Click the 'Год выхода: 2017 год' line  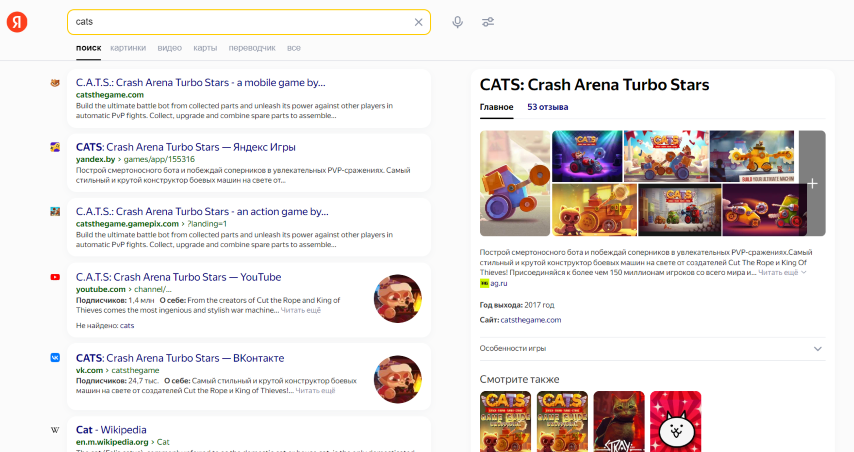point(517,305)
